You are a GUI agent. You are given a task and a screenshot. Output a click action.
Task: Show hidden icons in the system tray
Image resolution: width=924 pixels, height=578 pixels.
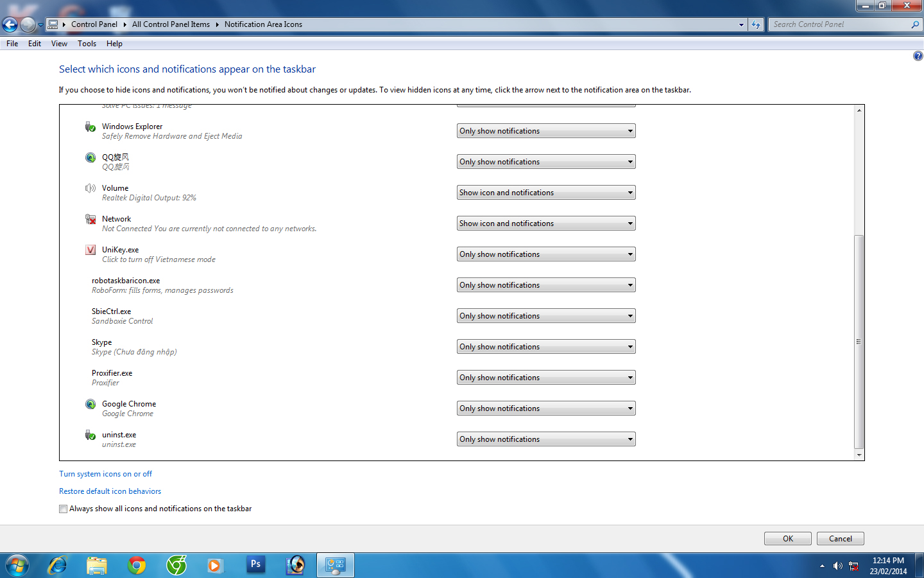(x=822, y=566)
